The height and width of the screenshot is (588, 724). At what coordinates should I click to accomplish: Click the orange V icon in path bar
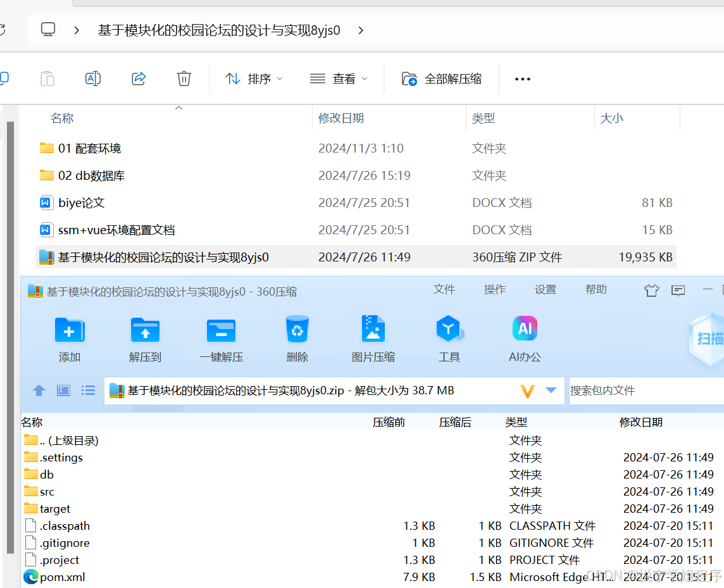point(527,391)
